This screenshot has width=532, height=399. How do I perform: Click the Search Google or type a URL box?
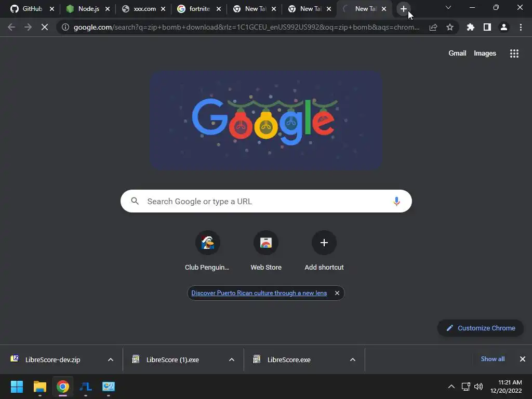pos(266,201)
